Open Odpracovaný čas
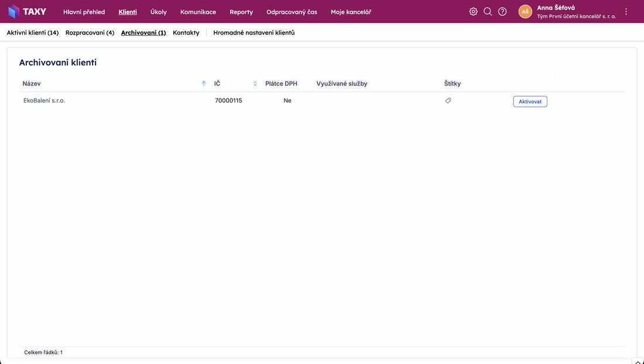The image size is (644, 364). pos(292,12)
